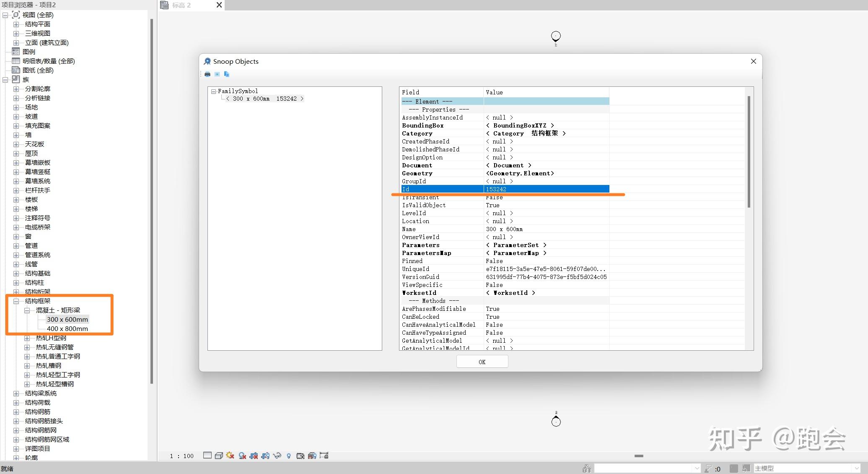The image size is (868, 474).
Task: Open the Document value entry
Action: (508, 165)
